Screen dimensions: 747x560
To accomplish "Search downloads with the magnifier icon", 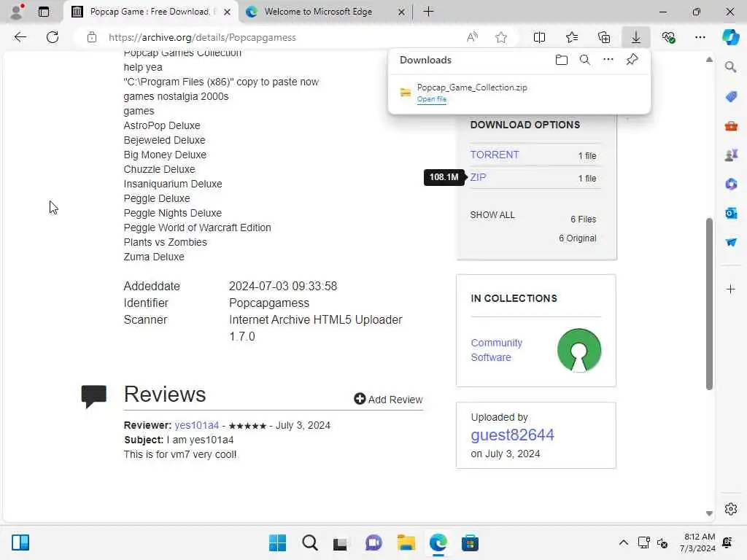I will pos(584,60).
